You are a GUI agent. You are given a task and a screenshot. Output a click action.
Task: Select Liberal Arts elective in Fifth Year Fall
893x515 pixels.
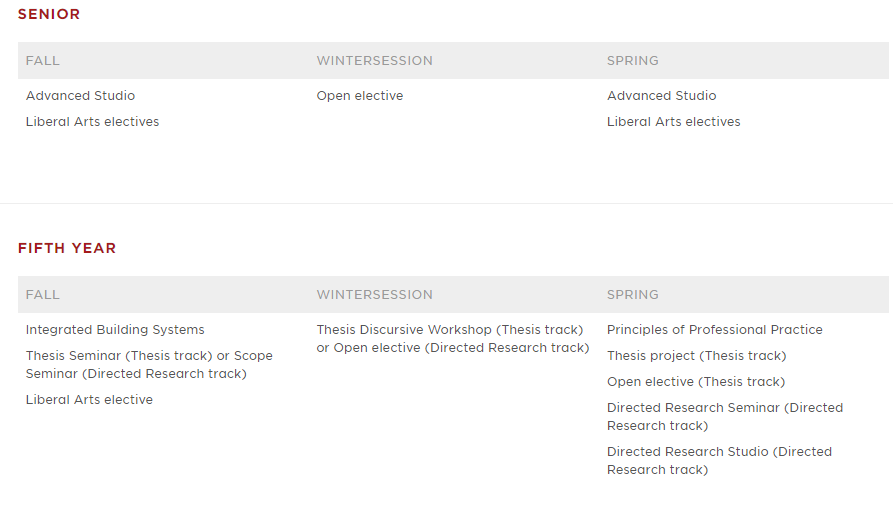(x=89, y=400)
